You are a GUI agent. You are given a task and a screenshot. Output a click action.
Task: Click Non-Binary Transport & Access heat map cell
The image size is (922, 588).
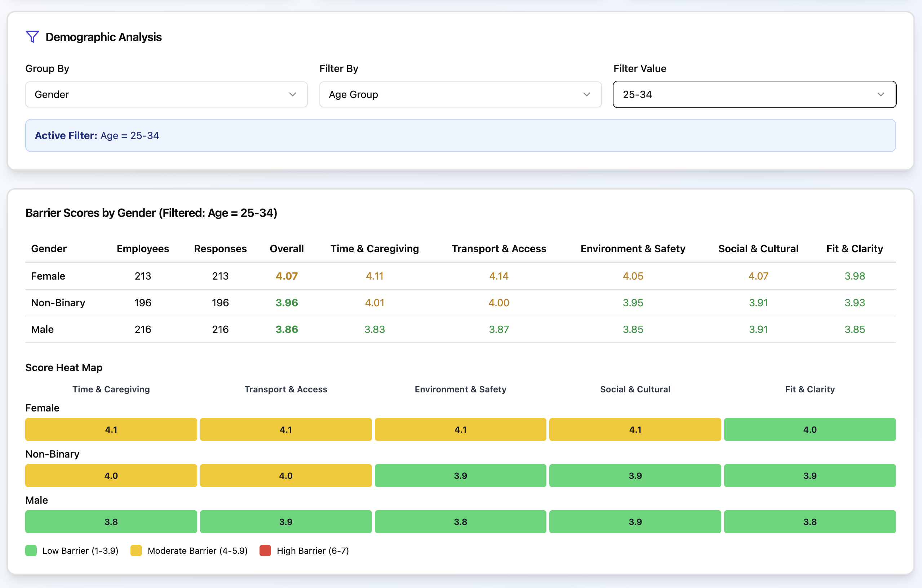(x=285, y=476)
